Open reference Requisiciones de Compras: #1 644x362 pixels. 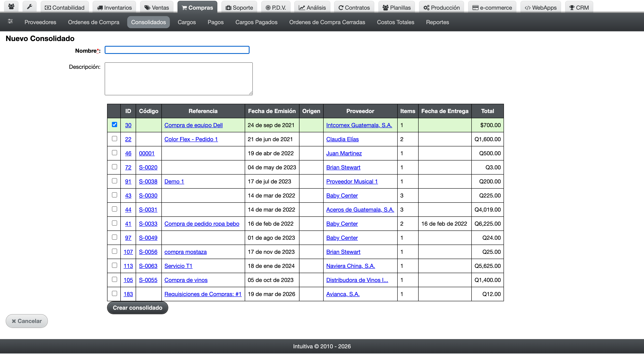203,294
